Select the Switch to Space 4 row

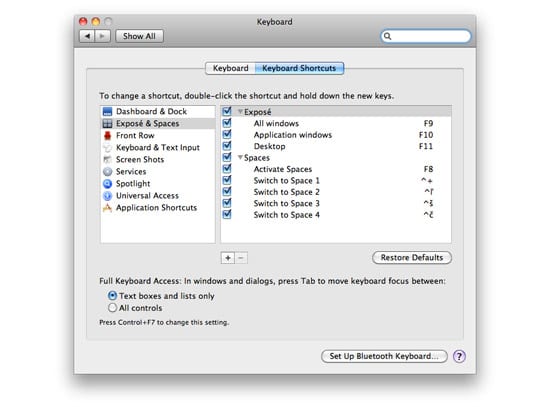coord(336,215)
